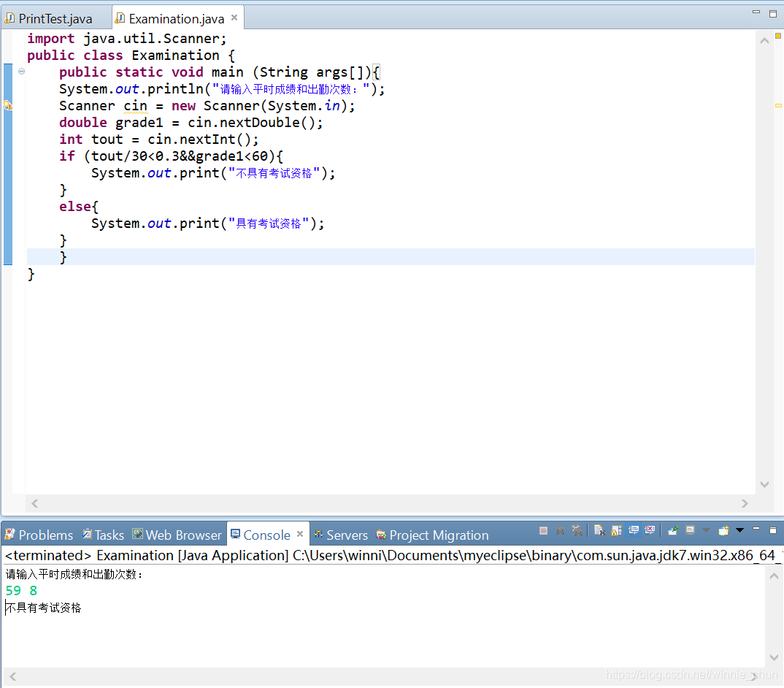Viewport: 784px width, 688px height.
Task: Switch to the Tasks view tab
Action: click(x=103, y=535)
